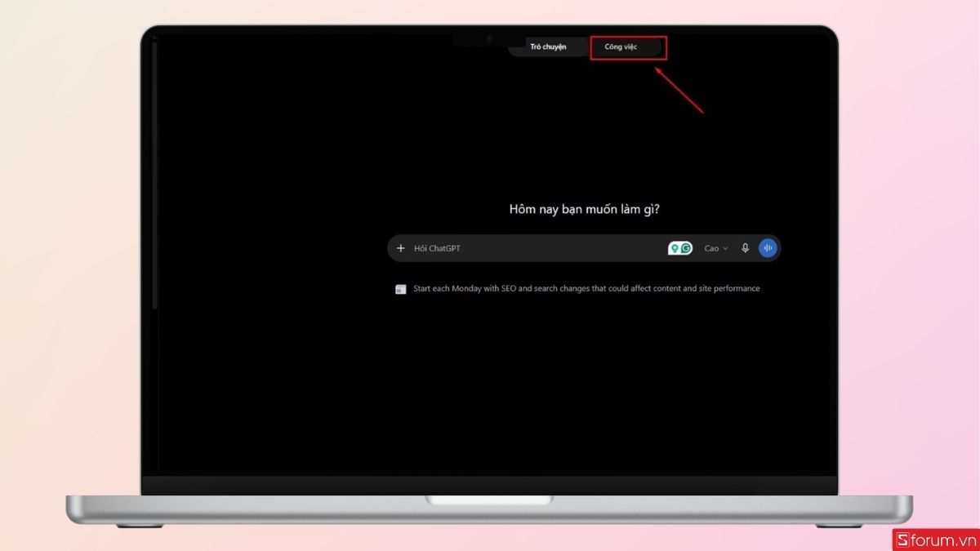Image resolution: width=980 pixels, height=551 pixels.
Task: Click the vertical scrollbar on the left
Action: coord(154,176)
